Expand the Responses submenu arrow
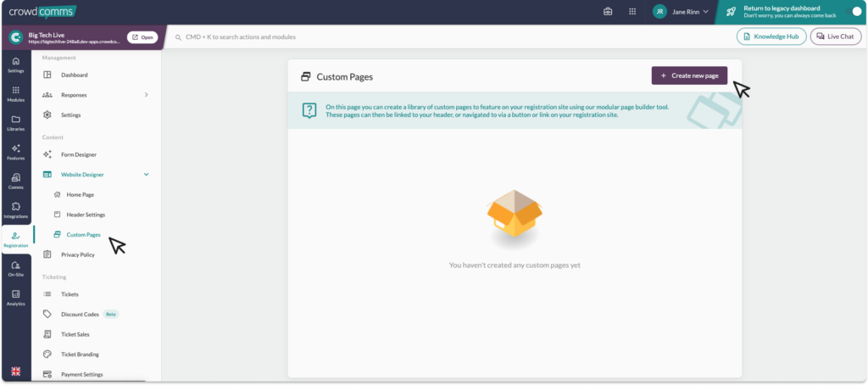The height and width of the screenshot is (385, 868). tap(146, 95)
